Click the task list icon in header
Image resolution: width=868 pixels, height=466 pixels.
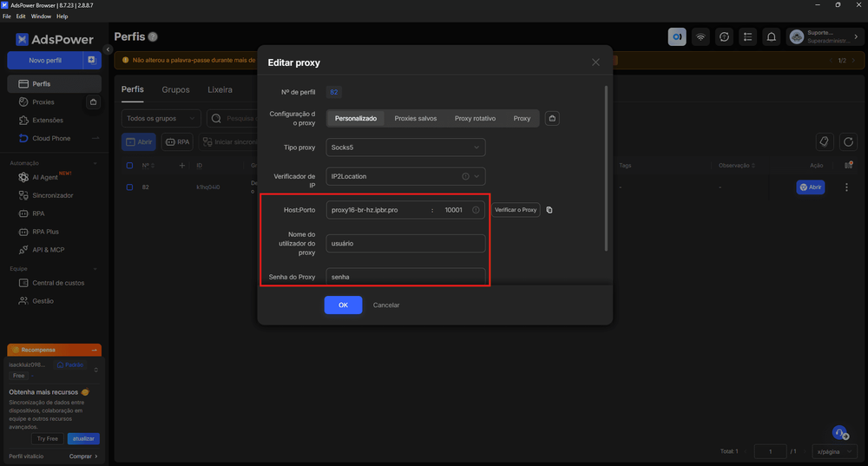point(748,37)
